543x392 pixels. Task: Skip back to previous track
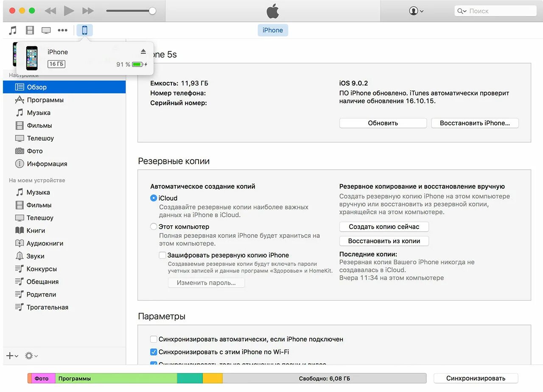(50, 11)
